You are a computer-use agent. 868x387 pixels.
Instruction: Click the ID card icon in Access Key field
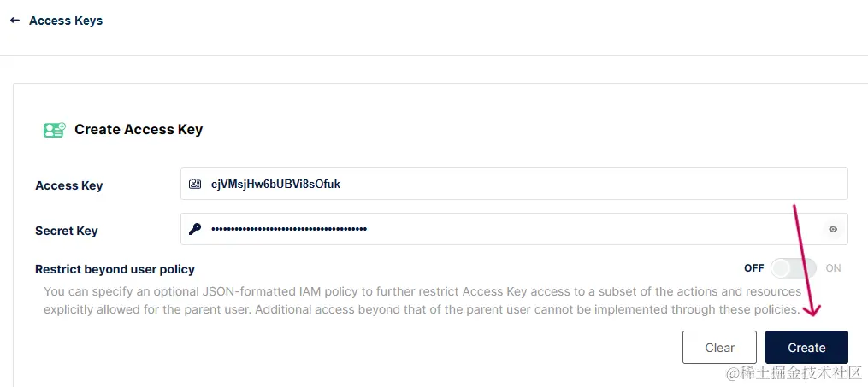195,184
